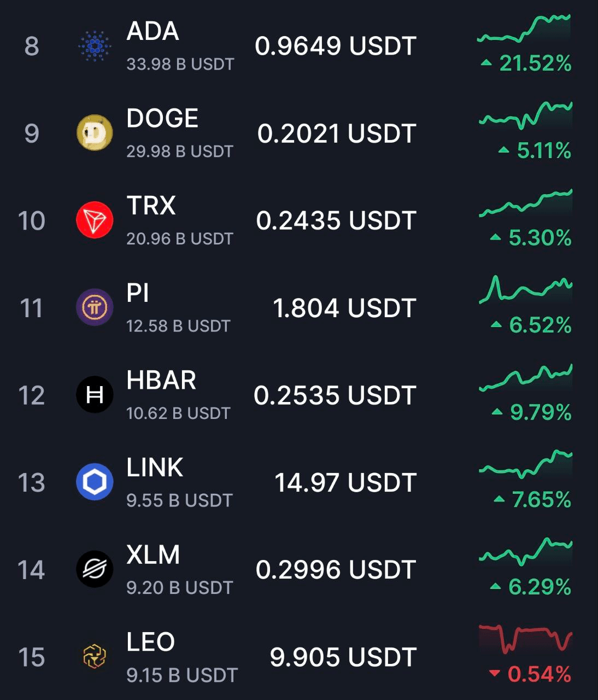Tap the black HBAR icon
The width and height of the screenshot is (598, 700).
[95, 394]
